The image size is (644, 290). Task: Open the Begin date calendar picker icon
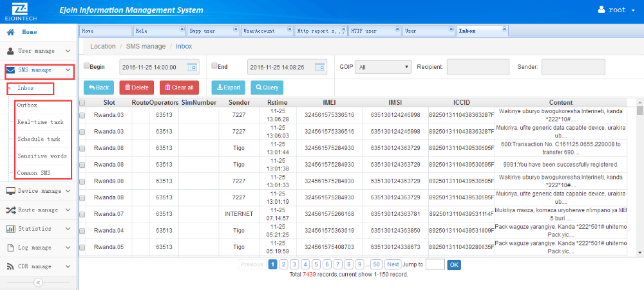[x=192, y=68]
